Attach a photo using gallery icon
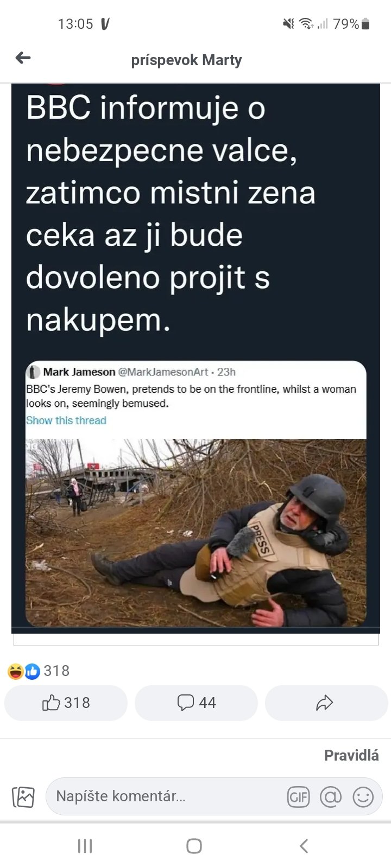The width and height of the screenshot is (391, 868). [23, 797]
